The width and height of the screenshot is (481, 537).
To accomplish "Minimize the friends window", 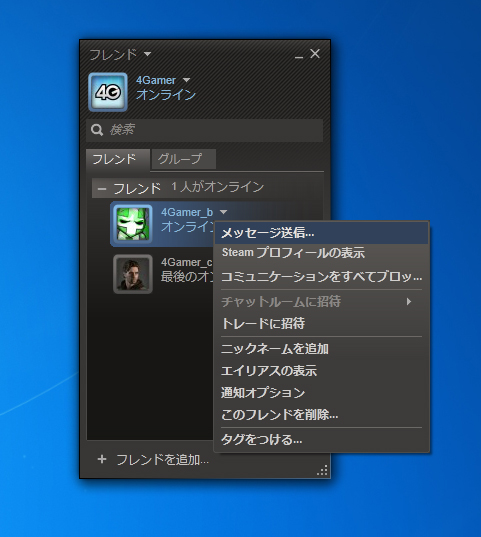I will pyautogui.click(x=299, y=57).
